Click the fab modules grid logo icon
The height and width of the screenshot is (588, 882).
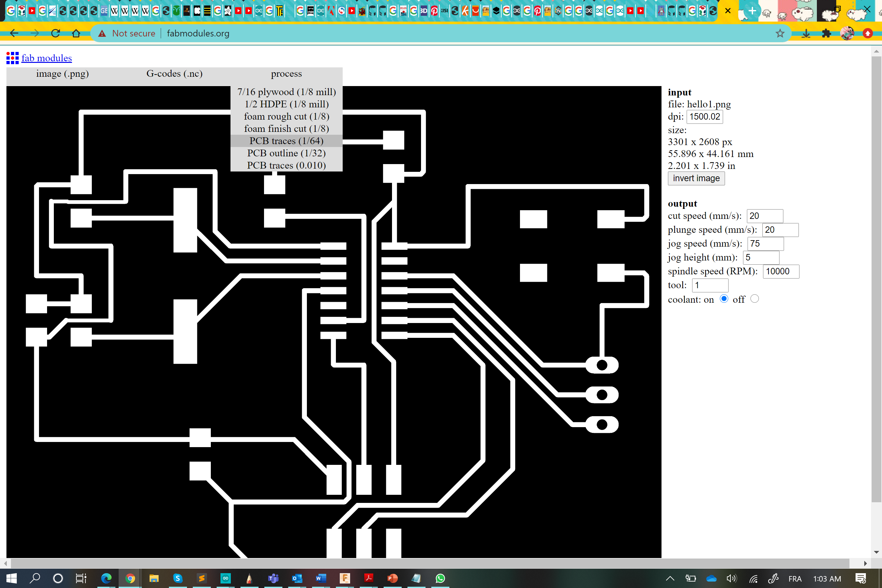click(x=12, y=58)
